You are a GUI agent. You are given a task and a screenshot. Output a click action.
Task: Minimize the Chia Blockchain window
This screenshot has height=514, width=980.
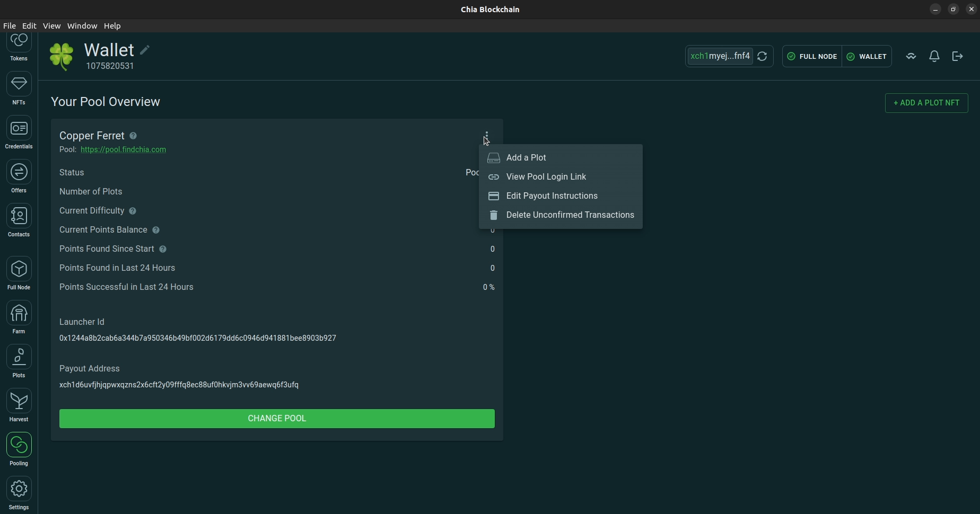(x=935, y=10)
